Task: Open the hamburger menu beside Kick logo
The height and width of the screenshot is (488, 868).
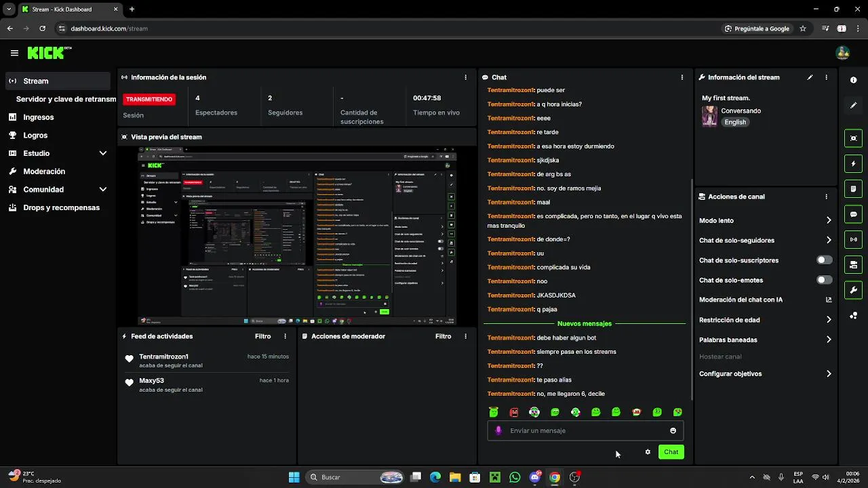Action: 14,53
